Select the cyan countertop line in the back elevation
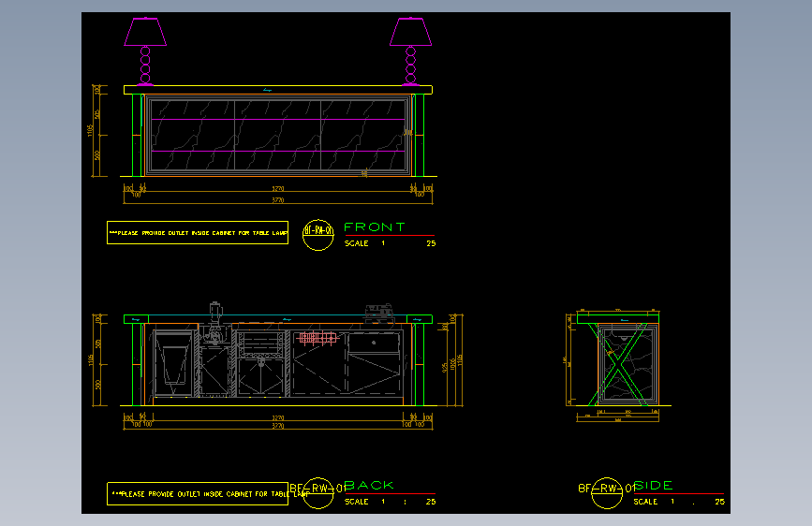Screen dimensions: 812x526 [277, 314]
